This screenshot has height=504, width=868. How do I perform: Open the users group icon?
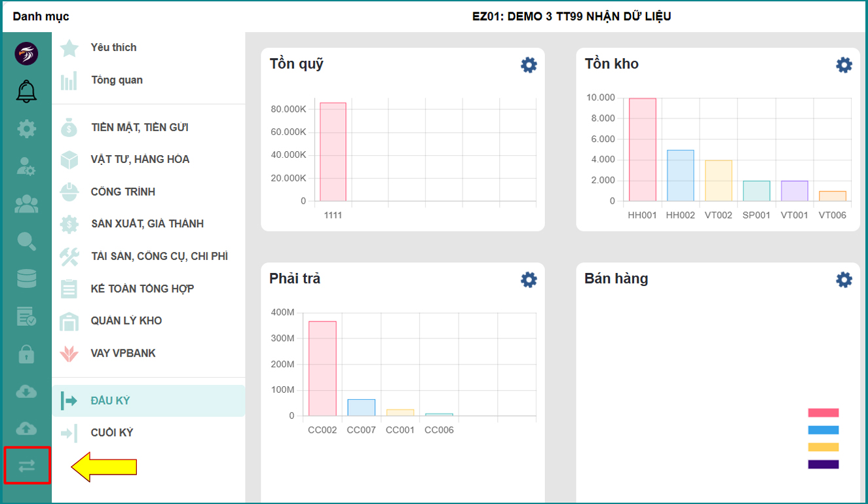[26, 205]
